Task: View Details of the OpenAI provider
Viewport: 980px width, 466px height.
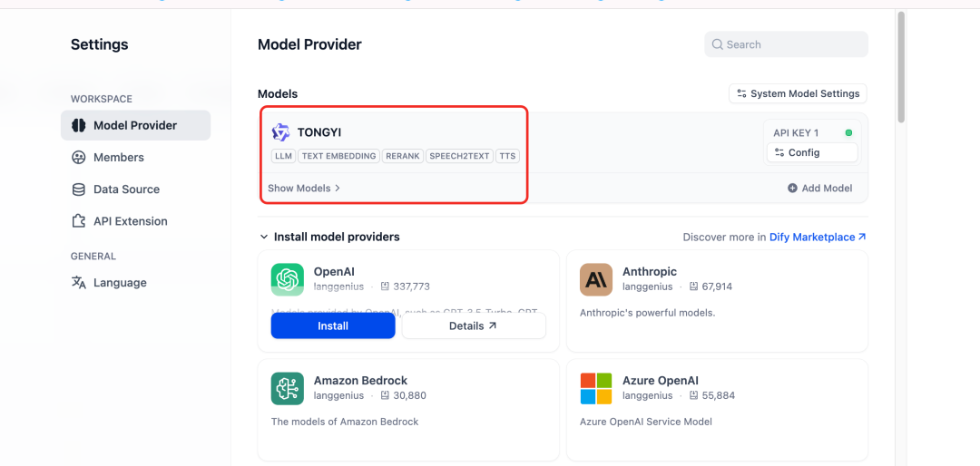Action: 473,325
